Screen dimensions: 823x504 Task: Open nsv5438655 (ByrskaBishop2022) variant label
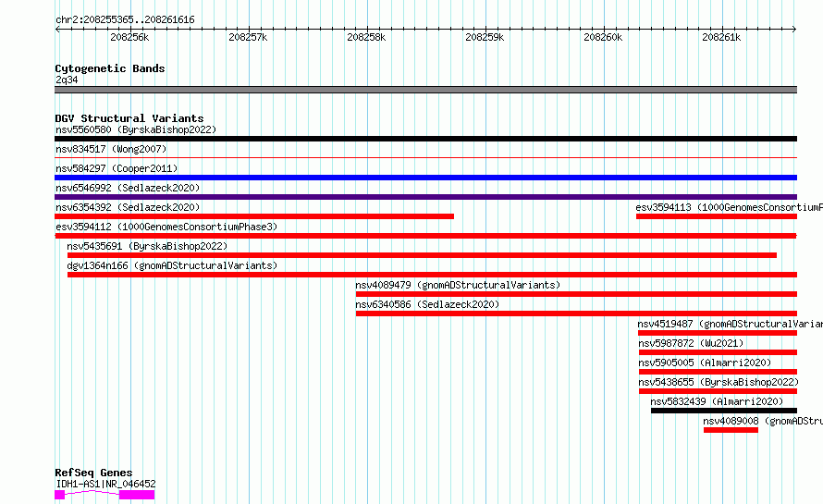tap(719, 382)
